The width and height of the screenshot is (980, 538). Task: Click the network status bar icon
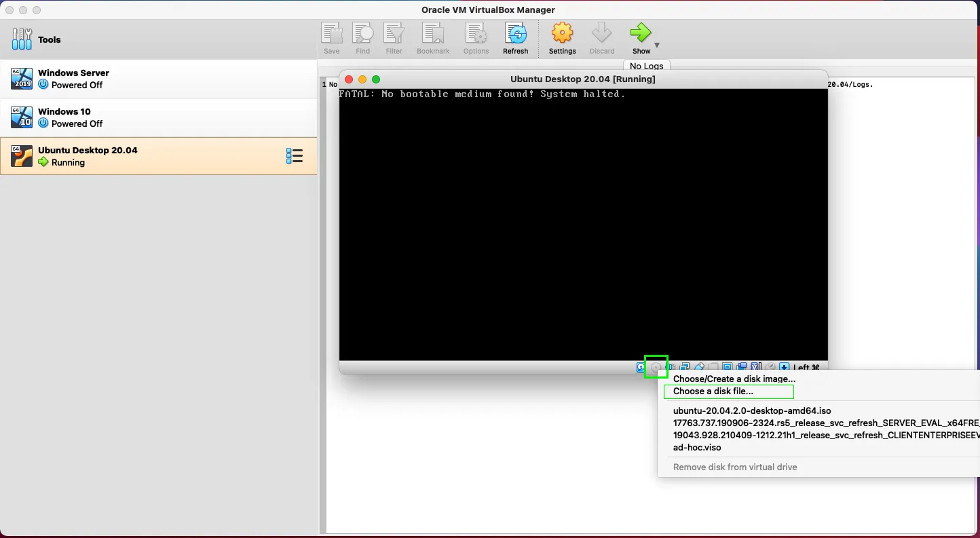(x=685, y=368)
